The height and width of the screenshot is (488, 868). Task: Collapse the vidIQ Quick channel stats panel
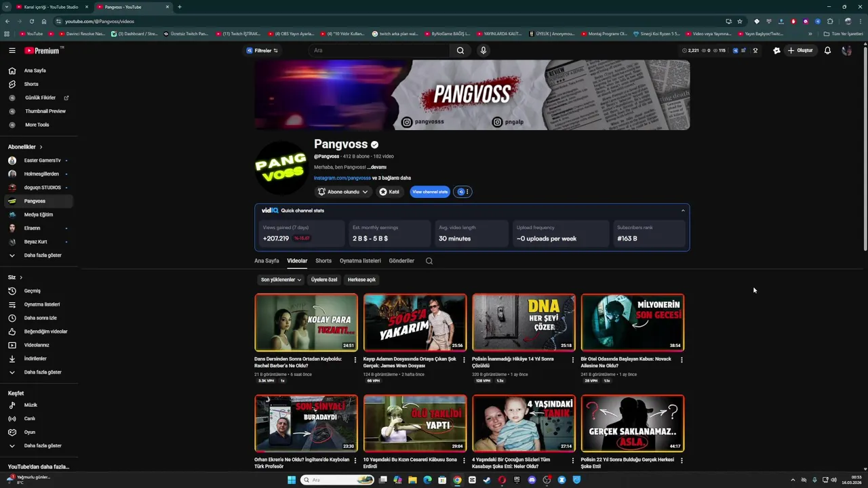(683, 211)
